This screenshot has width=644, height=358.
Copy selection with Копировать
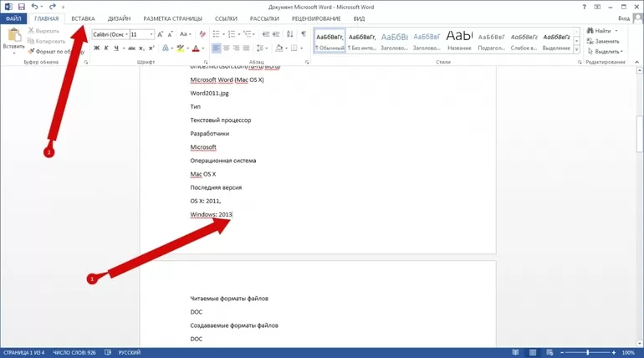point(46,41)
